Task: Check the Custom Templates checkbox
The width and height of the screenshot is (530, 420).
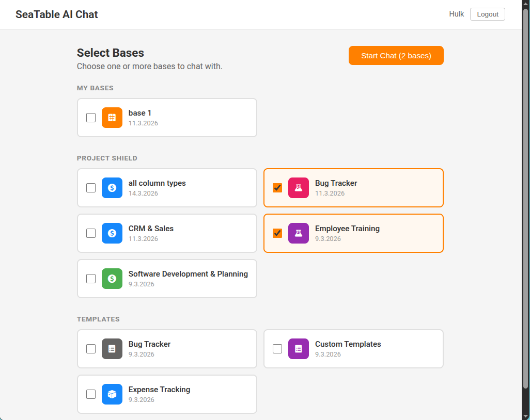Action: 277,349
